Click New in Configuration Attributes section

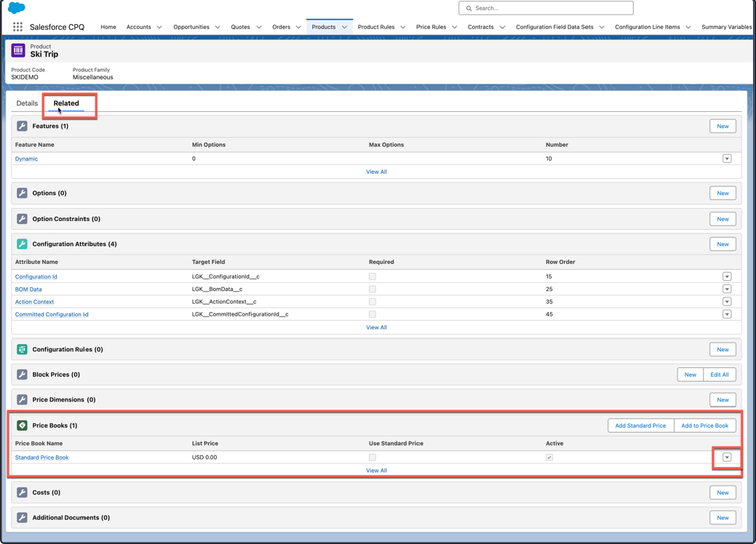click(723, 244)
